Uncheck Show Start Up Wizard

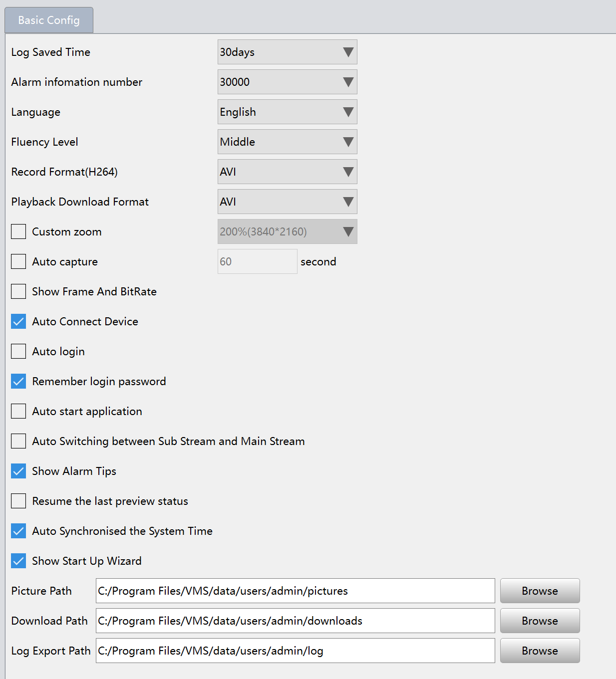point(18,561)
